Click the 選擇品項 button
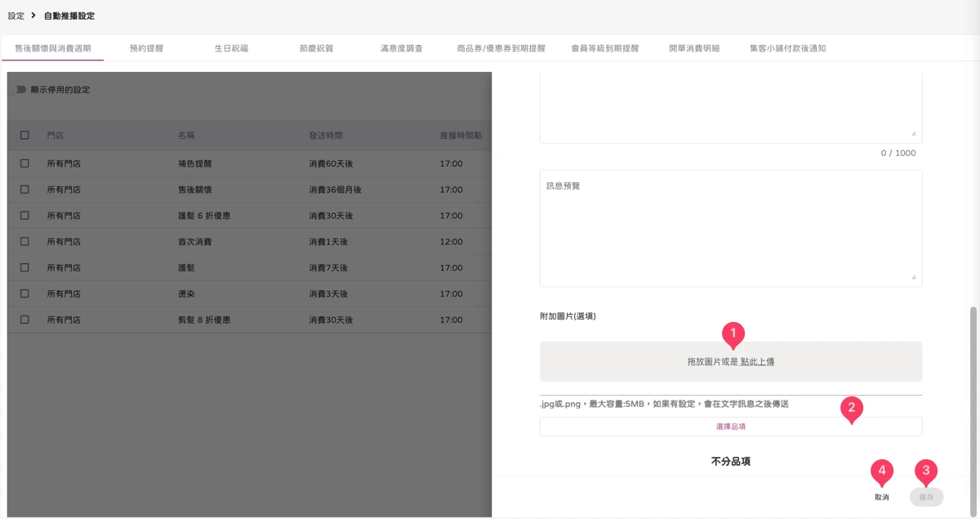 click(x=731, y=427)
